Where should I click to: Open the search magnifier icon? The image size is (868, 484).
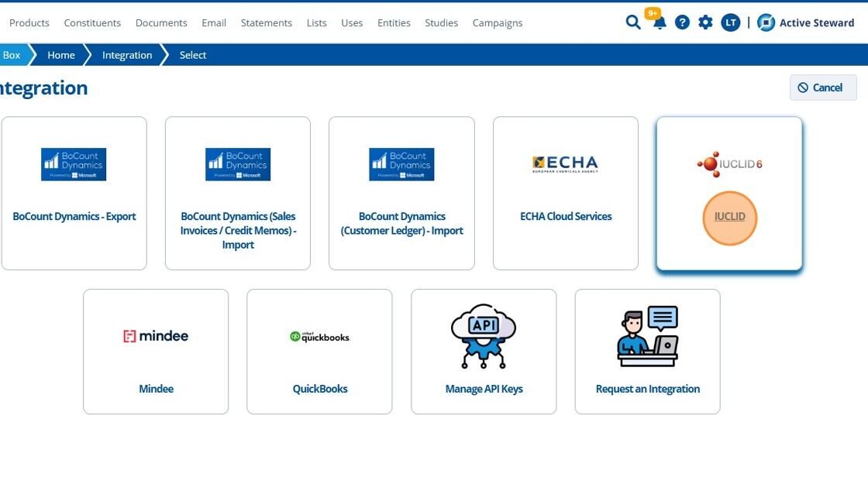tap(632, 22)
